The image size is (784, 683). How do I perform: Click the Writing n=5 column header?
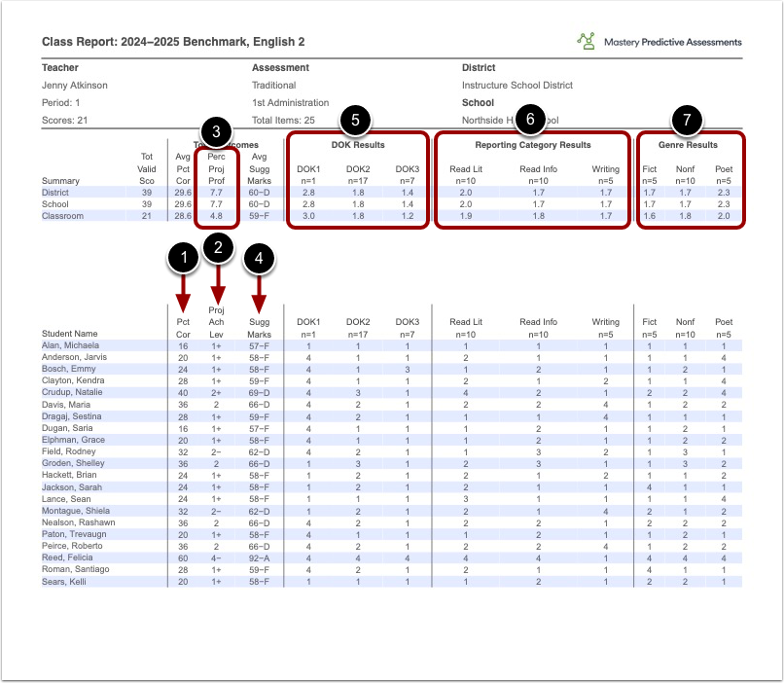pos(605,328)
